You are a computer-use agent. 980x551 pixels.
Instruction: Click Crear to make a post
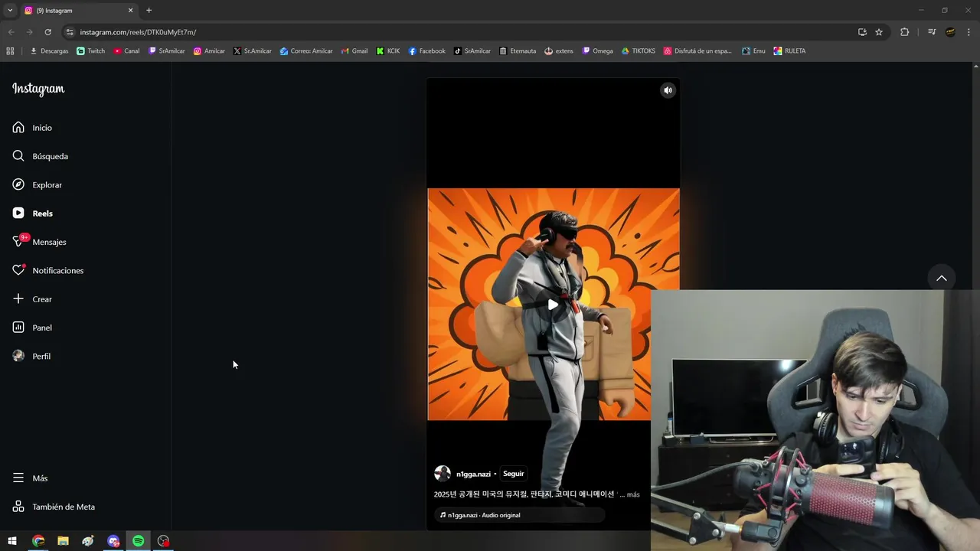click(x=32, y=299)
